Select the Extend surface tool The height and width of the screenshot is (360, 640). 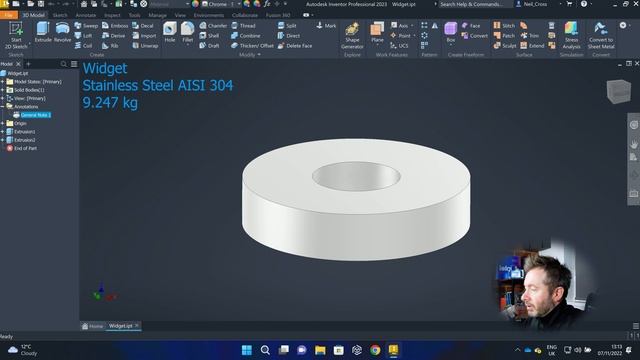532,46
